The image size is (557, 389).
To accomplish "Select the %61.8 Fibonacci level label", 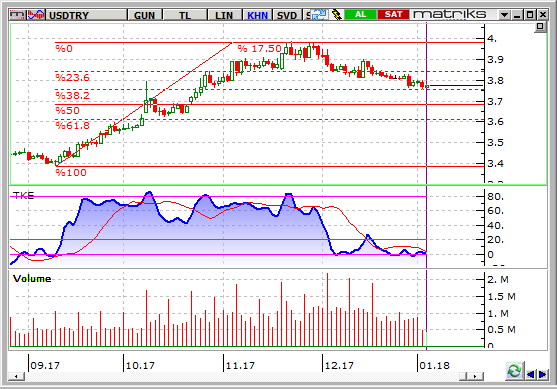I will pos(72,125).
